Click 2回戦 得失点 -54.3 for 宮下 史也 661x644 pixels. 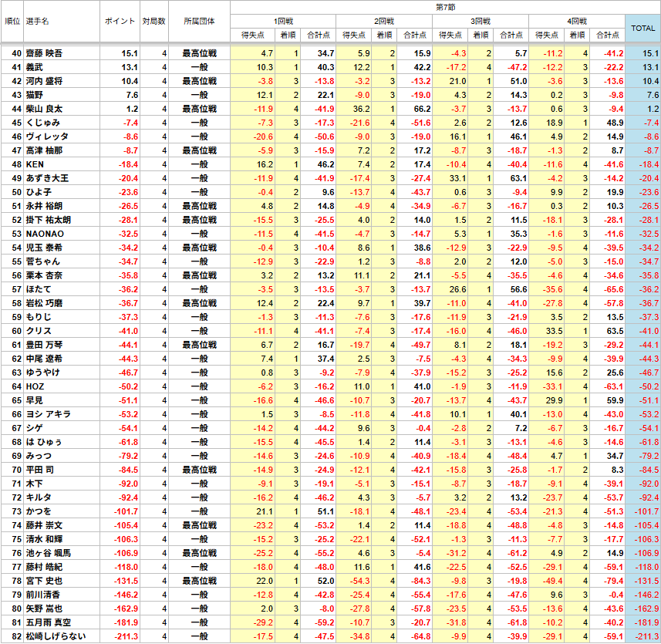[360, 582]
